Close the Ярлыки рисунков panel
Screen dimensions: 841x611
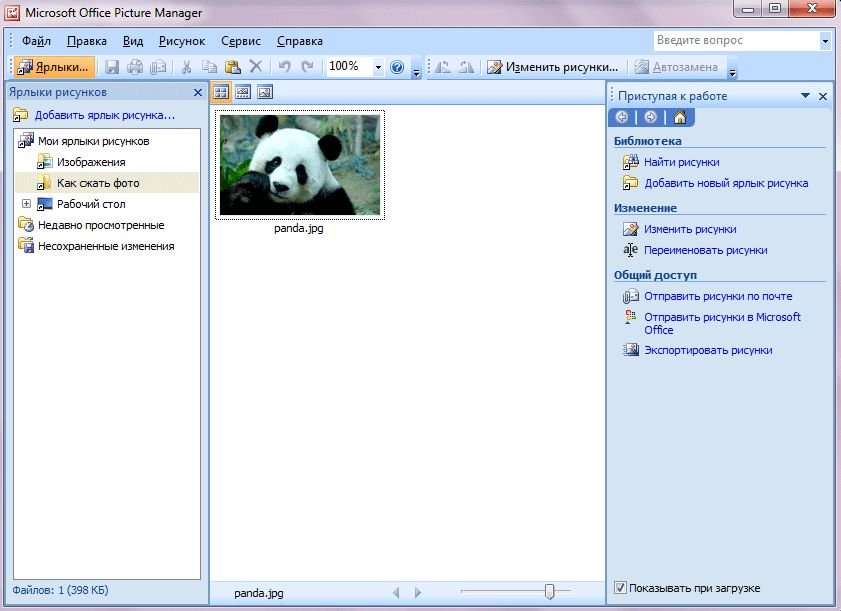[197, 92]
